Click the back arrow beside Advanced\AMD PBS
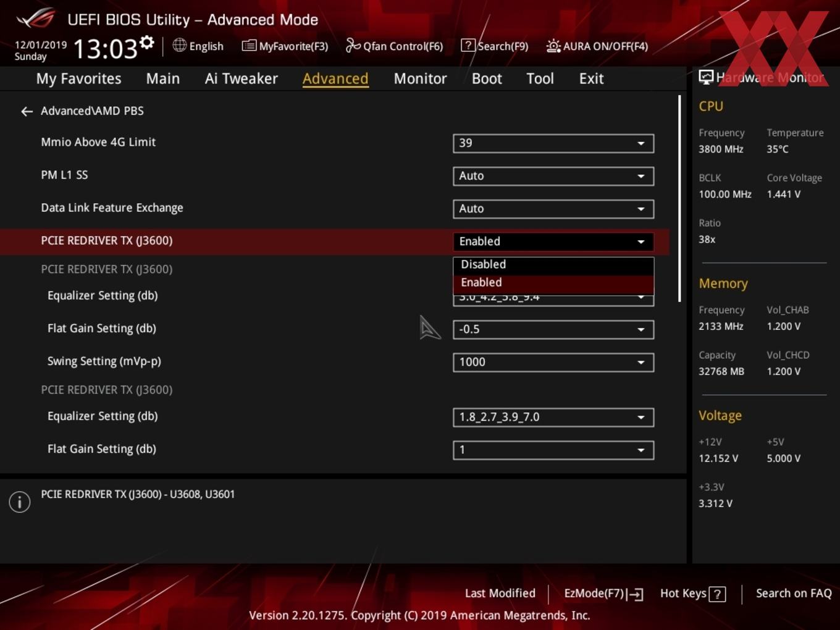The height and width of the screenshot is (630, 840). 27,111
